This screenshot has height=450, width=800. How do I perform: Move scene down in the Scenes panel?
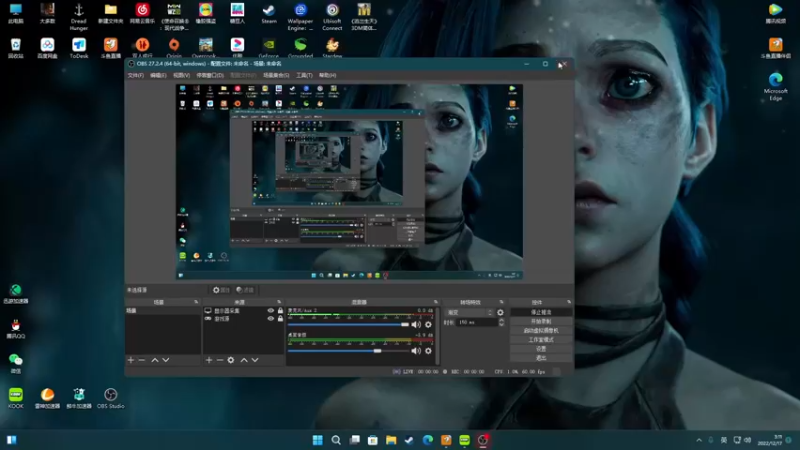click(166, 360)
